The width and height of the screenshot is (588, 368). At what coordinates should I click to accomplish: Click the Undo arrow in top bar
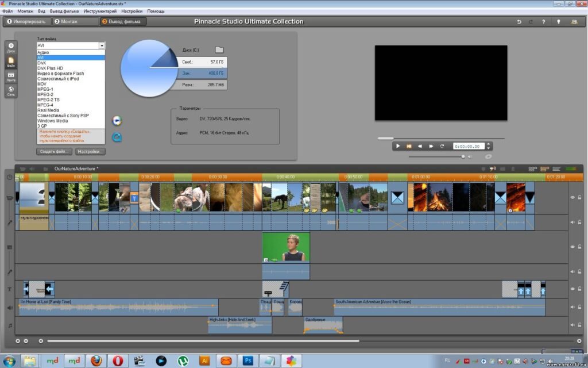[x=519, y=22]
